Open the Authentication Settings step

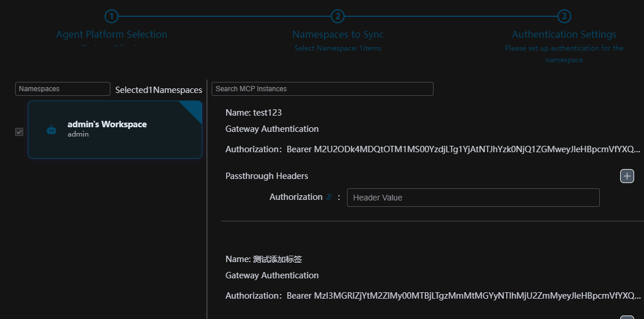[x=564, y=35]
